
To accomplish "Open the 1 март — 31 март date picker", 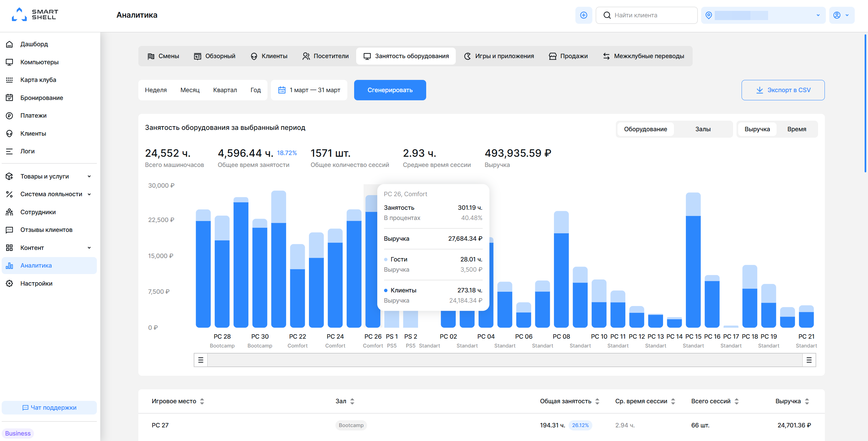I will coord(309,90).
